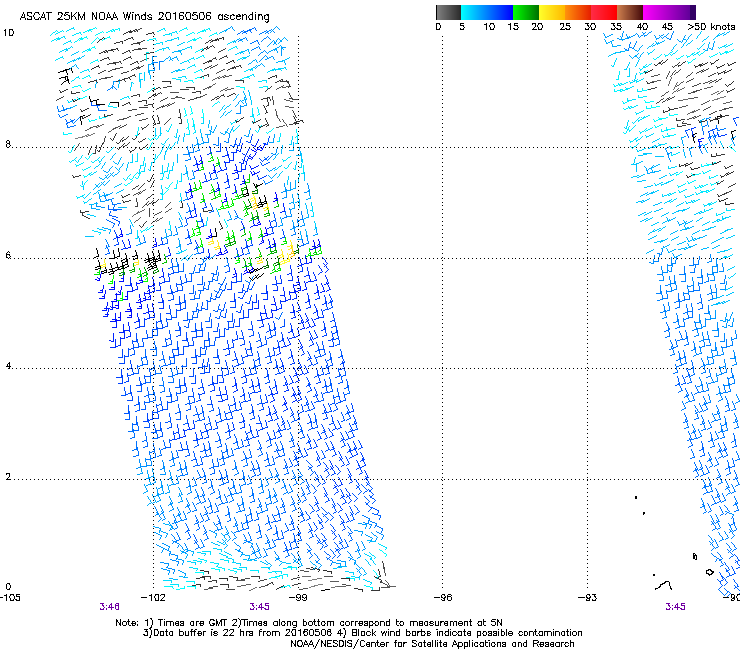Click the longitude axis label '-102'
Viewport: 740px width, 650px height.
(x=153, y=598)
